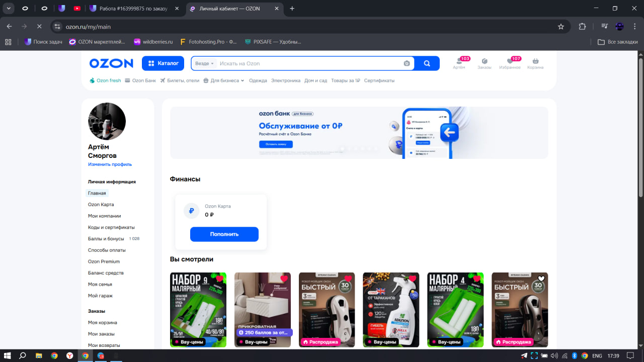Open Баланс средств in the sidebar
This screenshot has width=644, height=362.
106,273
